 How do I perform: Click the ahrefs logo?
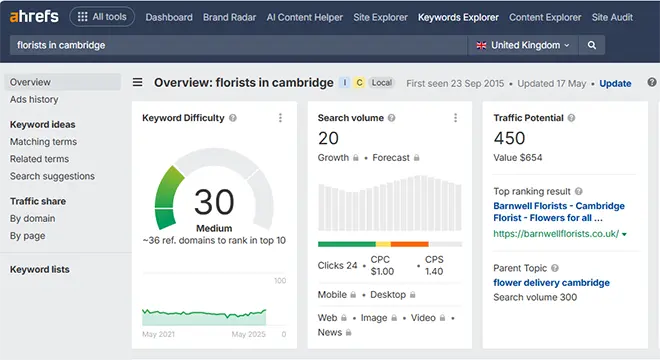[34, 17]
